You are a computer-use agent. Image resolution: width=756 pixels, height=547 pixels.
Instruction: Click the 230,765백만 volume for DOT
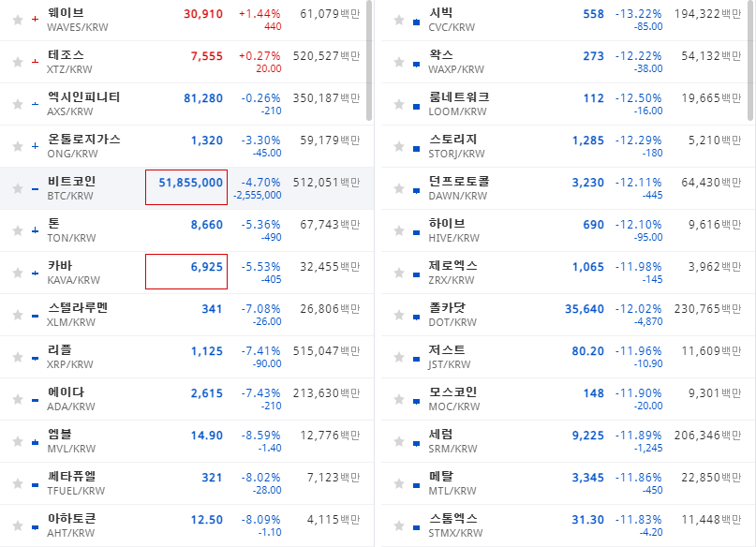[x=708, y=308]
